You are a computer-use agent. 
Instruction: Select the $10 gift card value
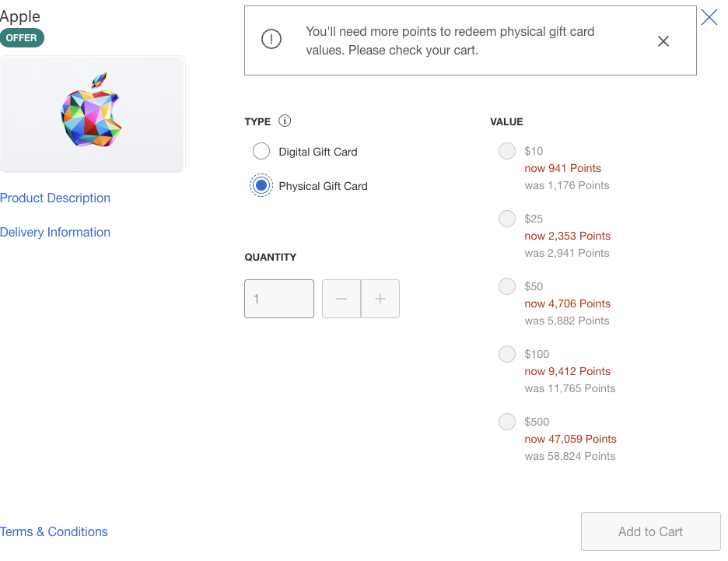[x=507, y=151]
